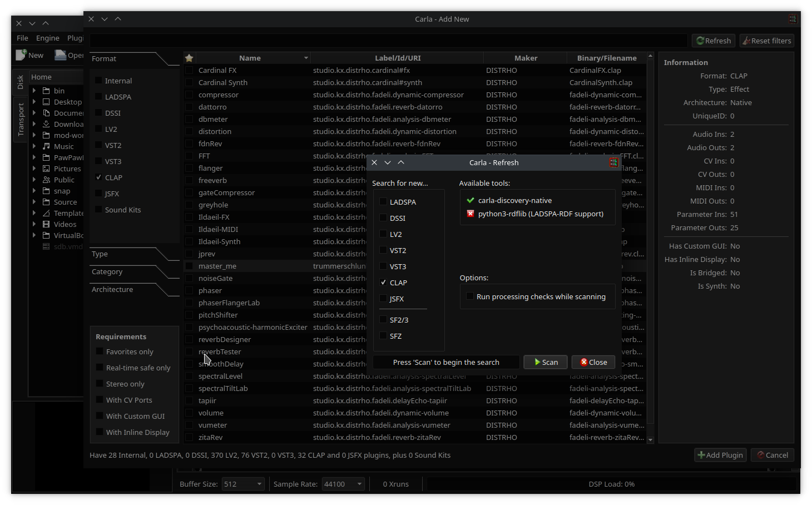Select the Cardinal Synth plugin row

pos(415,82)
